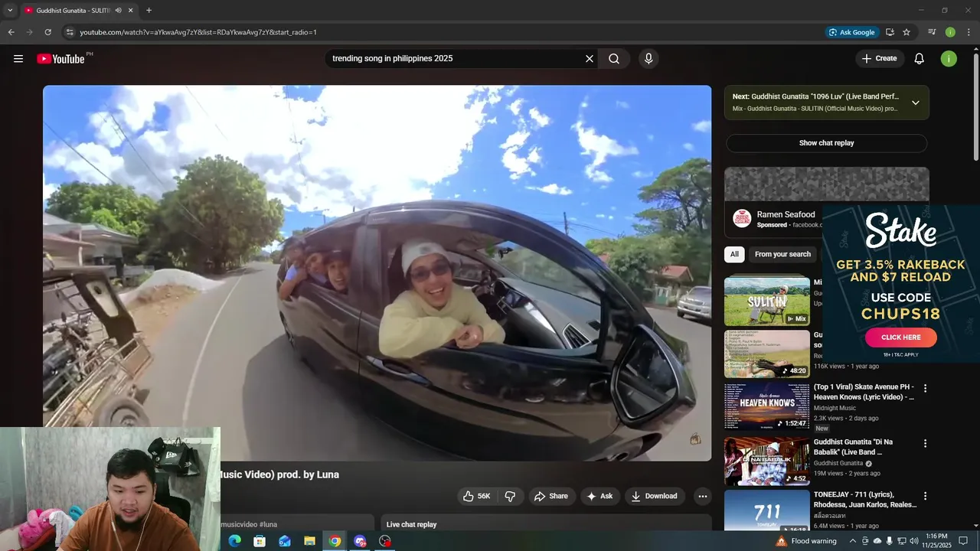Screen dimensions: 980x551
Task: Click the #luna hashtag
Action: pyautogui.click(x=268, y=524)
